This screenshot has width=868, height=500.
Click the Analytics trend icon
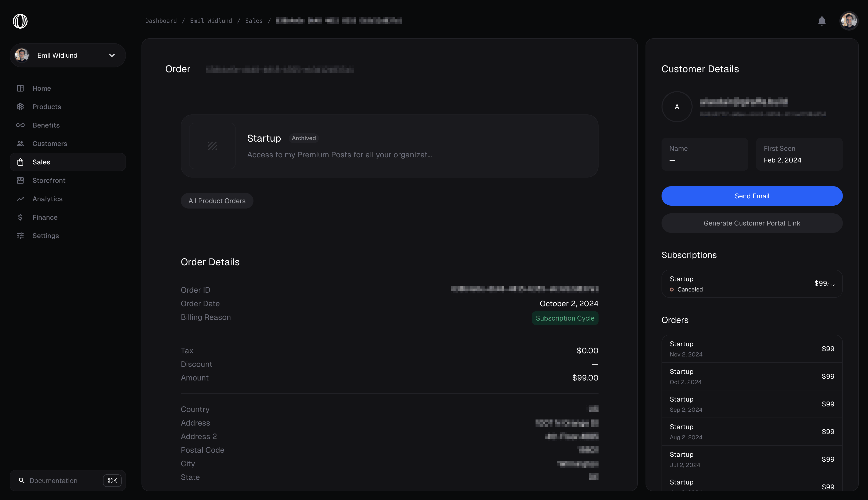[20, 199]
